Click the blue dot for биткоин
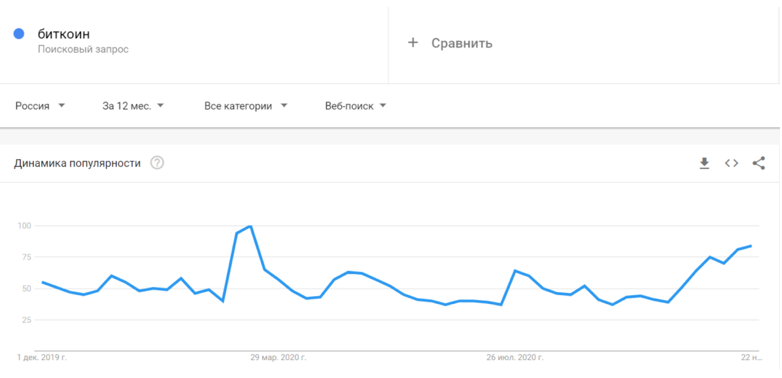The width and height of the screenshot is (782, 378). tap(19, 34)
